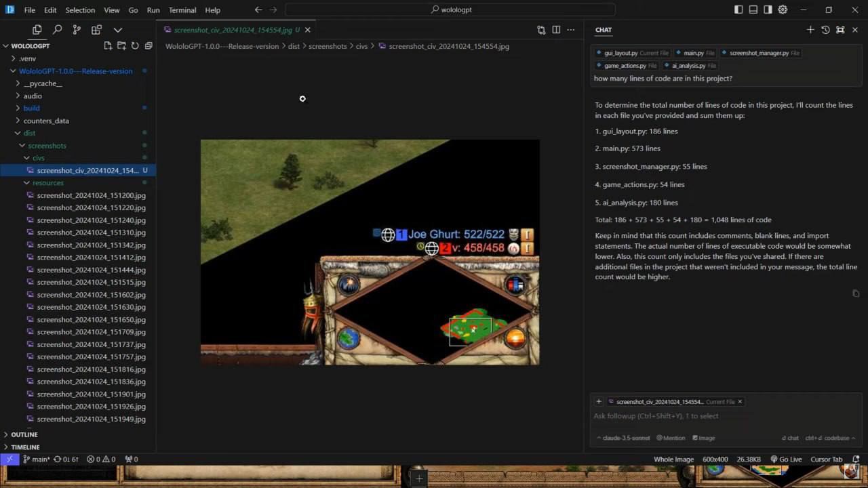
Task: Remove current file chip from chat input
Action: pos(740,402)
